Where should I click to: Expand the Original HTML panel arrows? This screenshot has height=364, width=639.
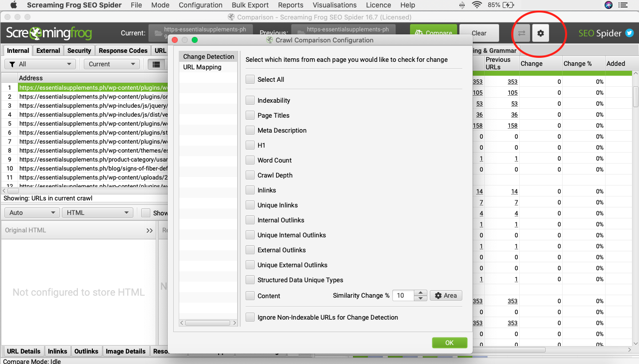(x=149, y=230)
